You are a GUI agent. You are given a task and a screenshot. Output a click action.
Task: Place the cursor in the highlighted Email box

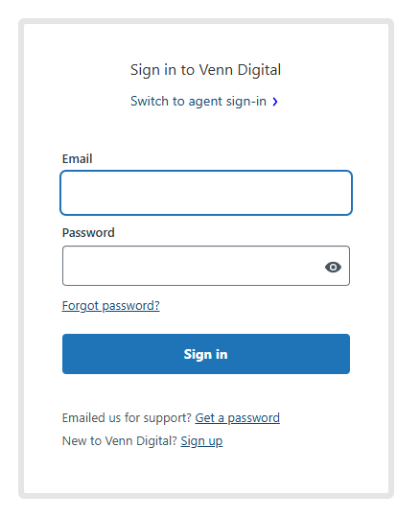(206, 193)
